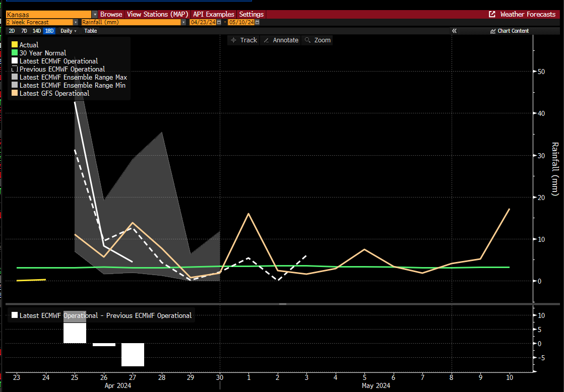Activate the Annotate tool

point(281,40)
